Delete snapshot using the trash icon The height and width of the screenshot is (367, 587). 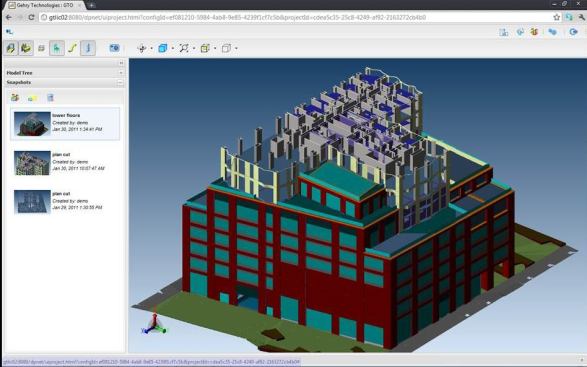[50, 98]
